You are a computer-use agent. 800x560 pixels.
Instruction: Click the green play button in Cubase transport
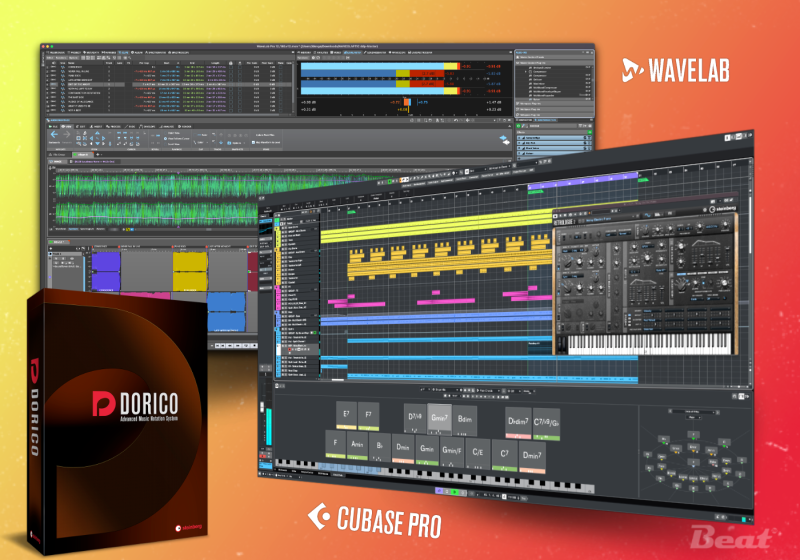point(455,492)
